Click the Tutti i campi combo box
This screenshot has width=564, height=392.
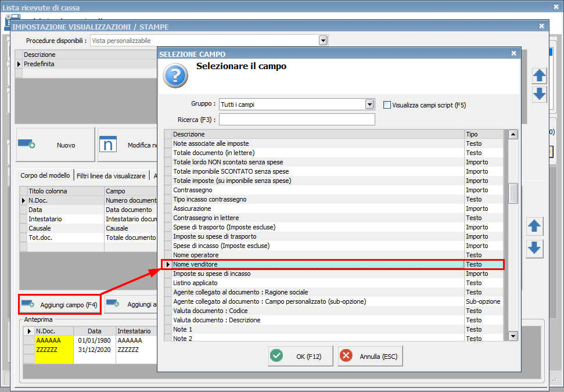pos(297,105)
